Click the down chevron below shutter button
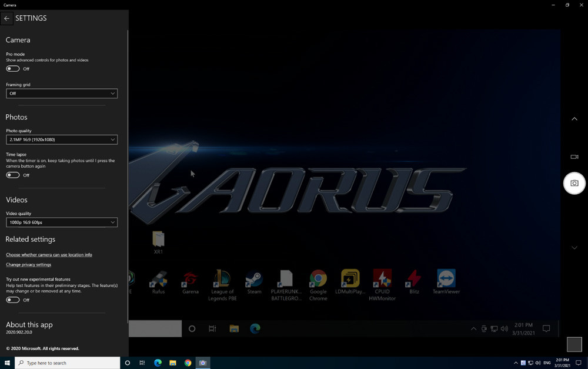This screenshot has width=588, height=369. 574,248
